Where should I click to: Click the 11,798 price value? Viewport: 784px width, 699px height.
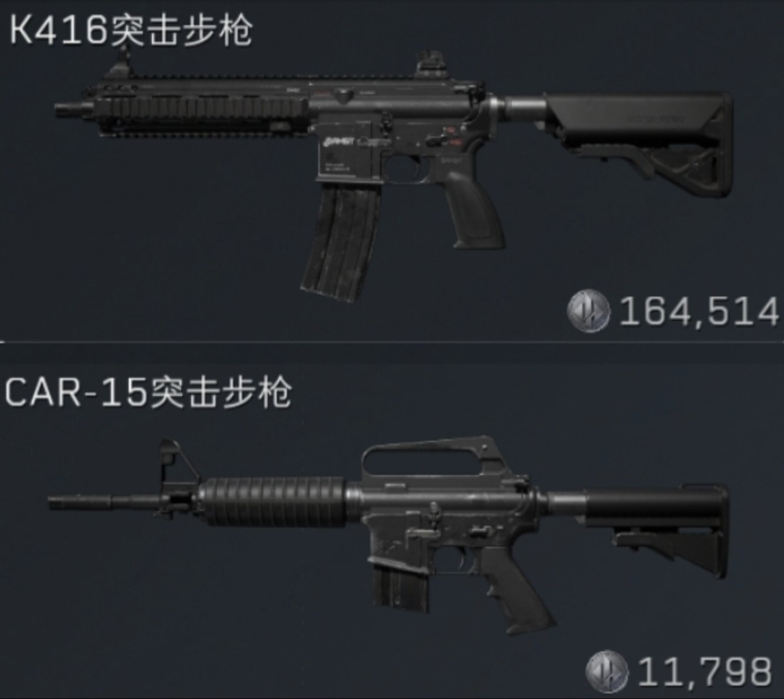point(705,671)
